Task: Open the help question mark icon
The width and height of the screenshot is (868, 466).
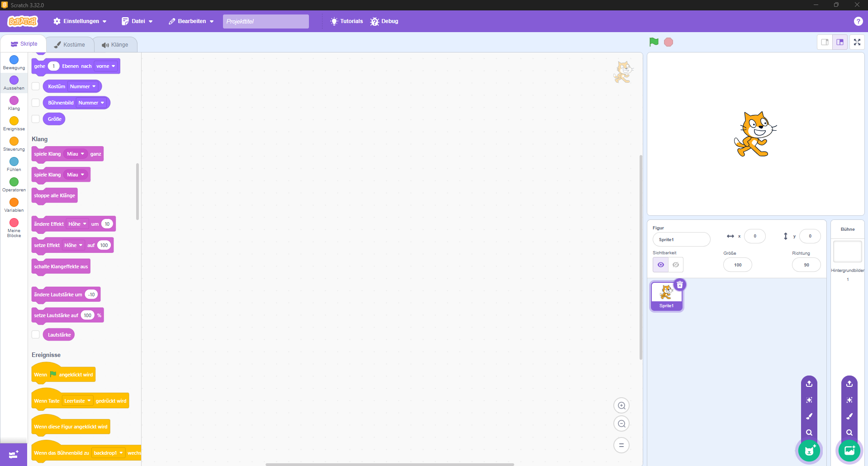Action: [x=858, y=21]
